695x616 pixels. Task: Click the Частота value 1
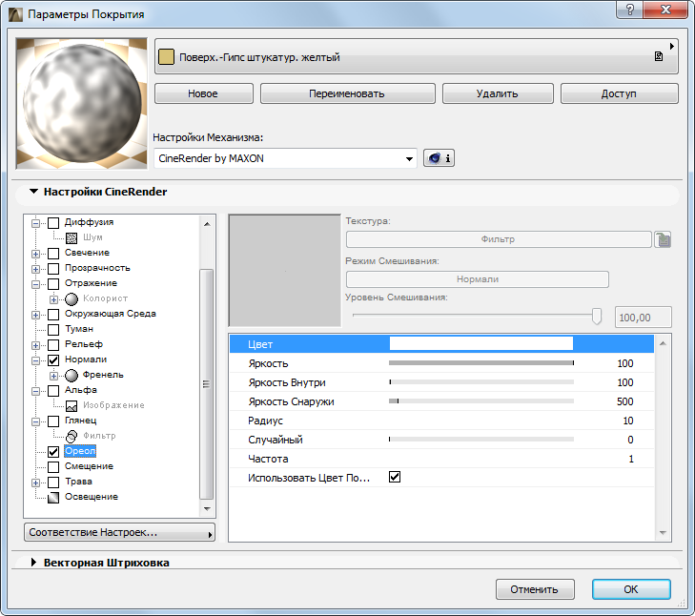tap(631, 459)
